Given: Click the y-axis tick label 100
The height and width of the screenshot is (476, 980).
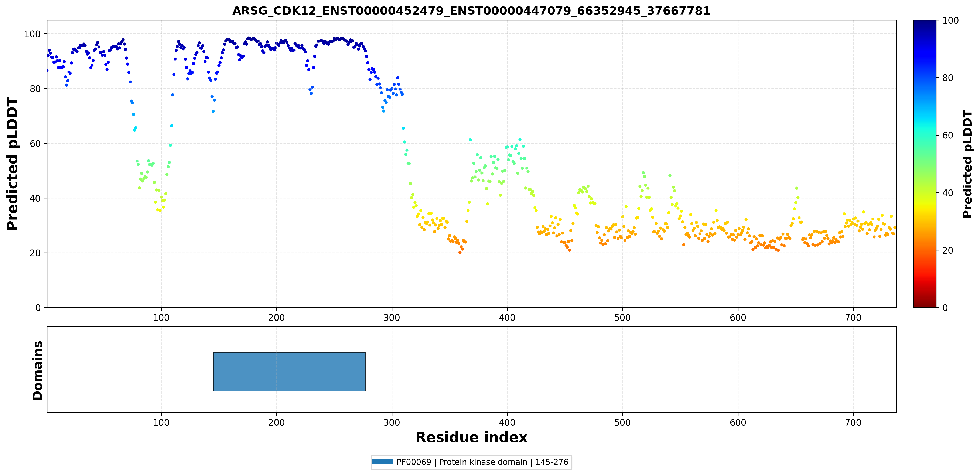Looking at the screenshot, I should coord(32,34).
